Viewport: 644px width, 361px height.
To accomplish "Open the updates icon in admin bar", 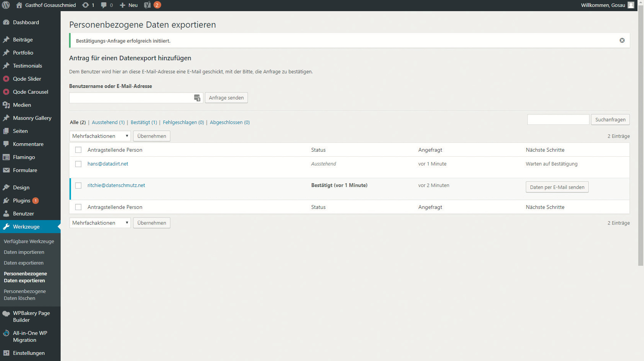I will click(x=86, y=5).
